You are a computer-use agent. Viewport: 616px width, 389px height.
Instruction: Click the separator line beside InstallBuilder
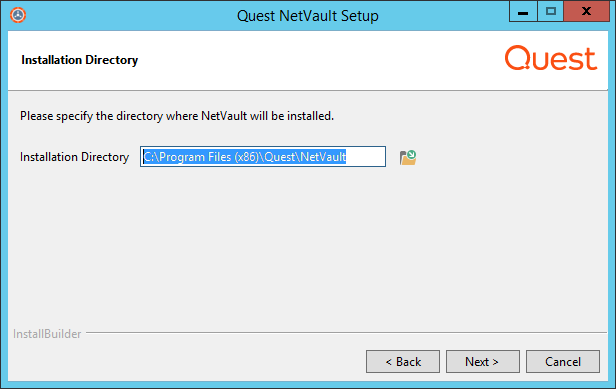click(346, 333)
